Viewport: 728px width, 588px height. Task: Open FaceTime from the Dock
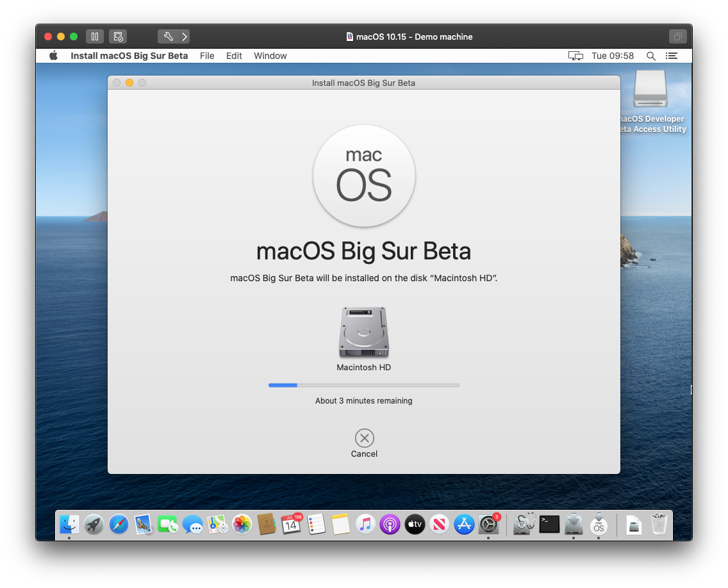coord(168,525)
